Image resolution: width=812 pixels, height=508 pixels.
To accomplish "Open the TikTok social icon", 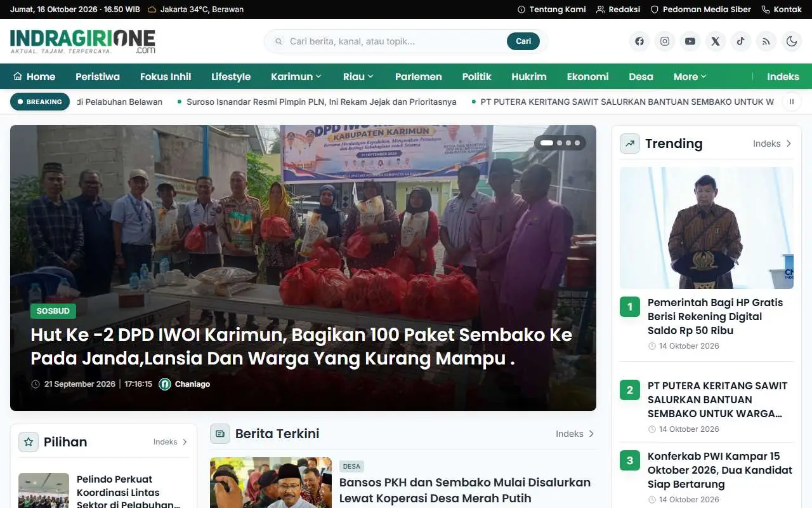I will point(741,41).
